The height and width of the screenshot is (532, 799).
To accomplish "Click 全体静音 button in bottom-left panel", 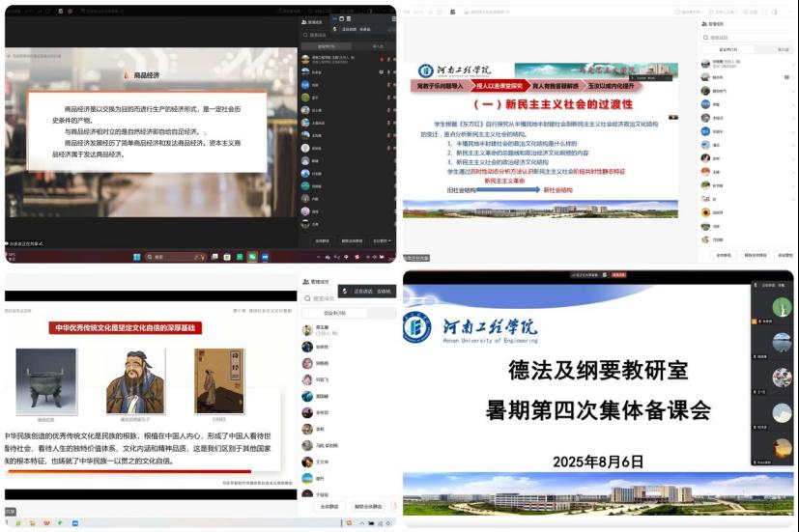I will point(329,507).
